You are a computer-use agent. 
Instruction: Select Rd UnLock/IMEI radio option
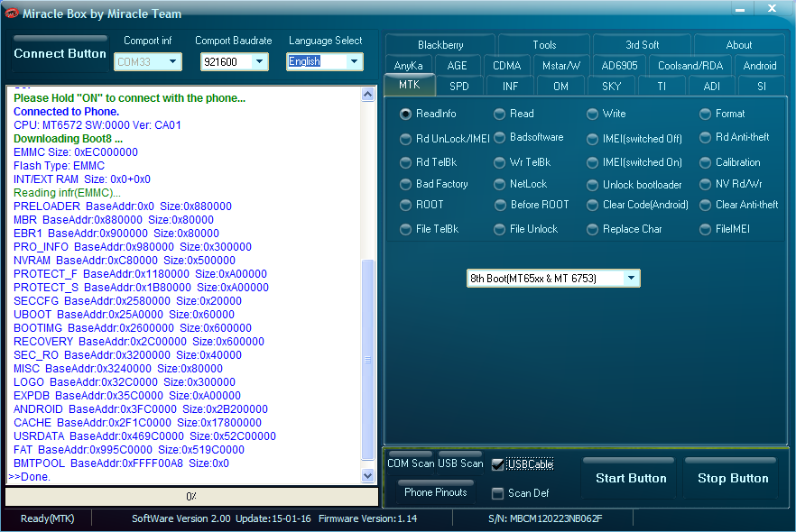[x=405, y=139]
